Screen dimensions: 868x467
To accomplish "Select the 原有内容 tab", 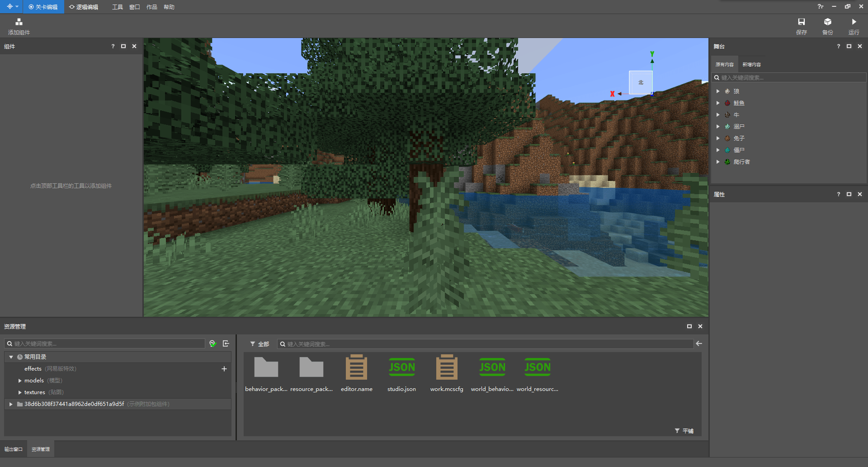I will [725, 64].
